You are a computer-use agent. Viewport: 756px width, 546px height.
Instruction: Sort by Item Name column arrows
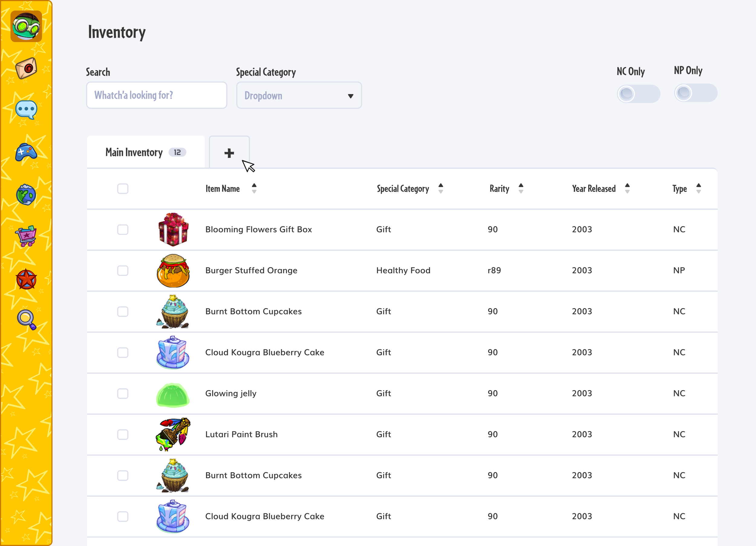[254, 189]
